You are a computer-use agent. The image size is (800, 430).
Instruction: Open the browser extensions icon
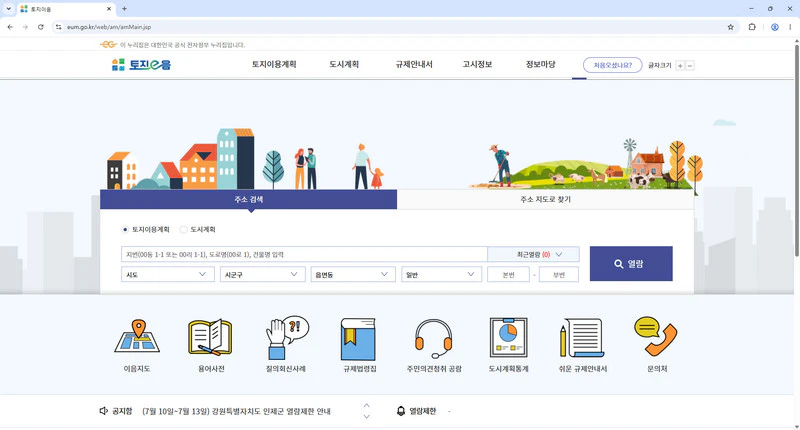pyautogui.click(x=752, y=27)
